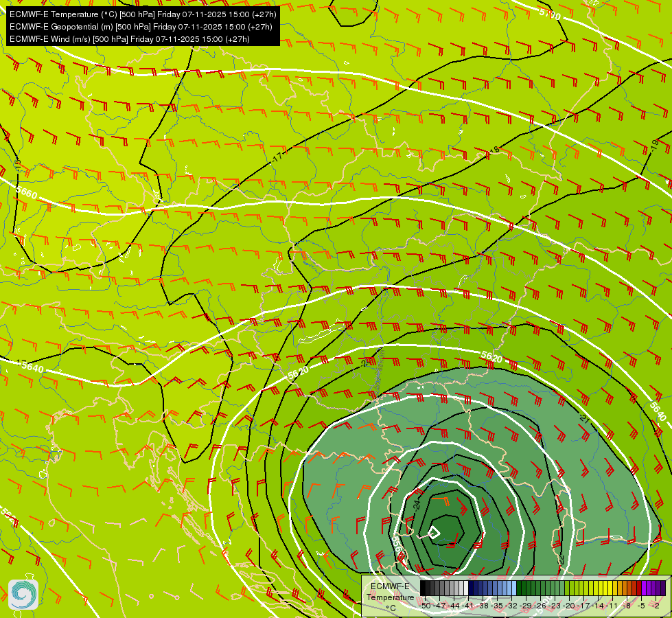
Task: Select the ECMWF-E Wind 500 hPa title line
Action: 130,39
